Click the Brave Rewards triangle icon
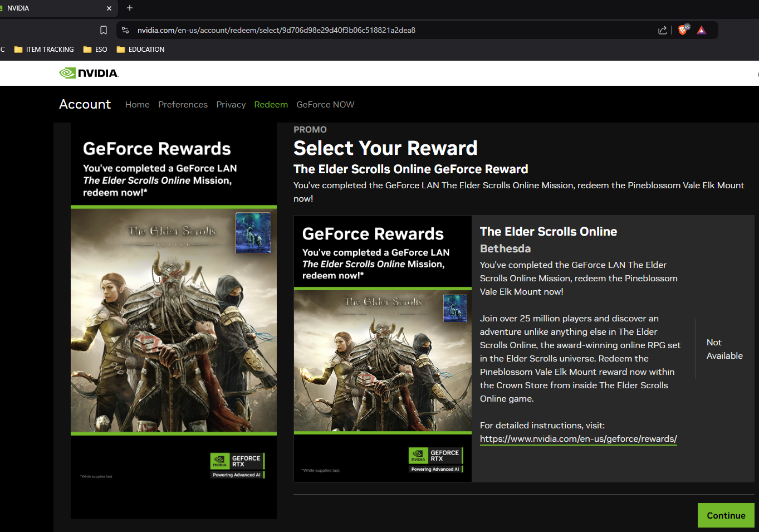Viewport: 759px width, 532px height. [x=702, y=30]
